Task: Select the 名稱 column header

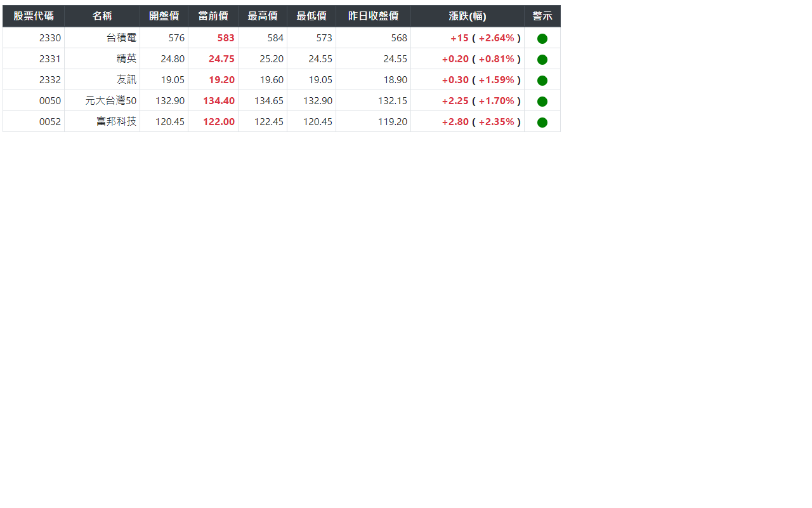Action: pos(101,16)
